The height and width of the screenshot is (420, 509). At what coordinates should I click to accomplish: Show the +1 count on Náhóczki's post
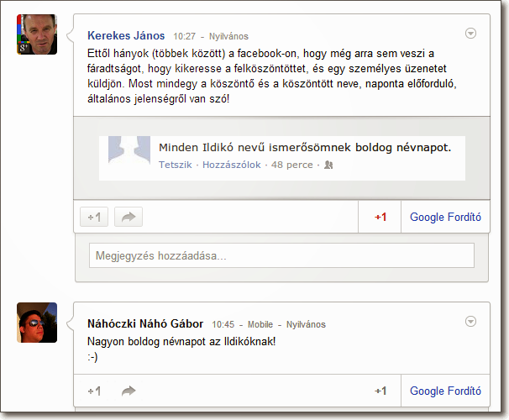click(380, 391)
